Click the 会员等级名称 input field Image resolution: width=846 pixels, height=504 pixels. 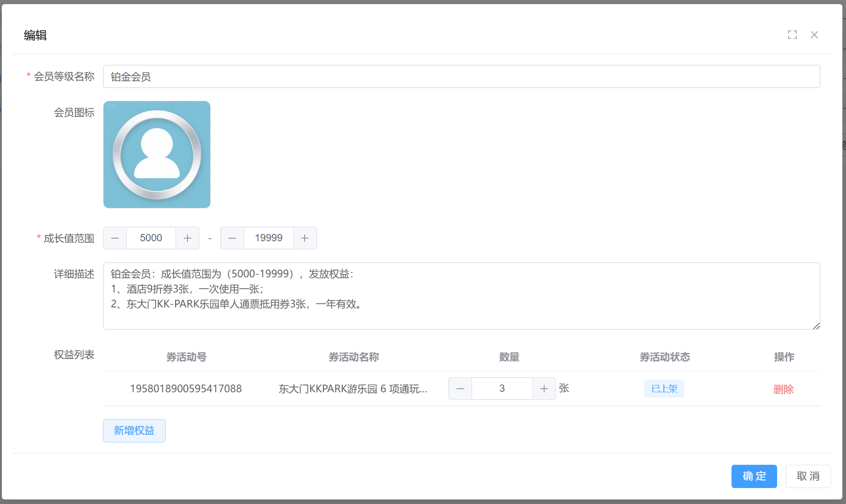(x=461, y=77)
